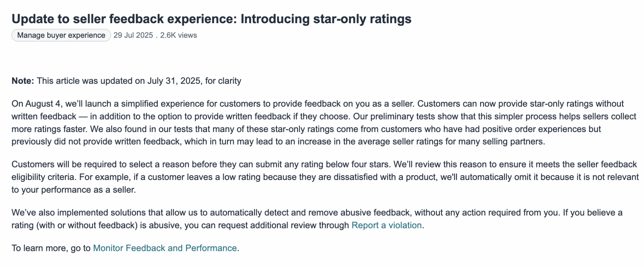This screenshot has height=266, width=644.
Task: Click the "2.6K views" count
Action: pyautogui.click(x=178, y=35)
